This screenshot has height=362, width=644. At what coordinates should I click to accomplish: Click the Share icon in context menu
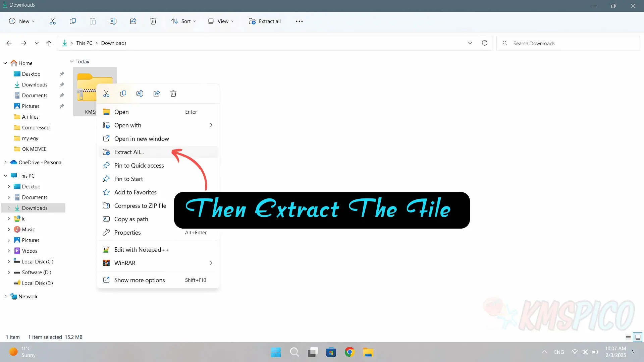point(157,94)
